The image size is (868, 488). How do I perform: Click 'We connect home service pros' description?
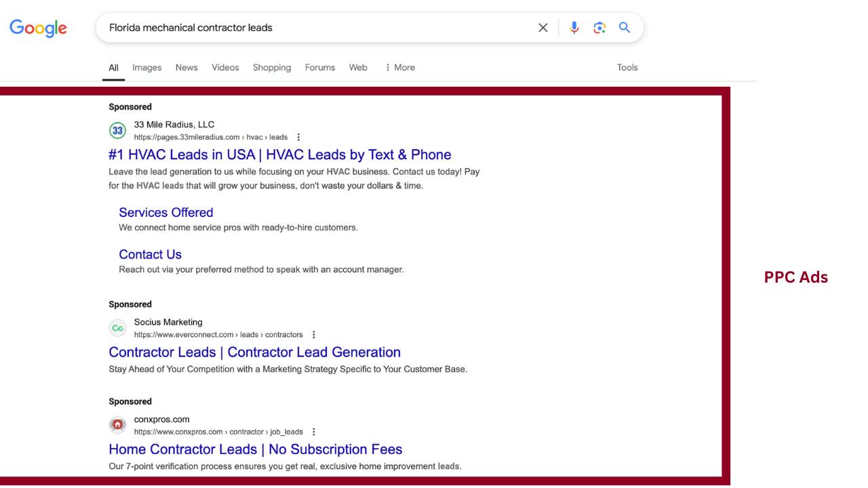(238, 228)
